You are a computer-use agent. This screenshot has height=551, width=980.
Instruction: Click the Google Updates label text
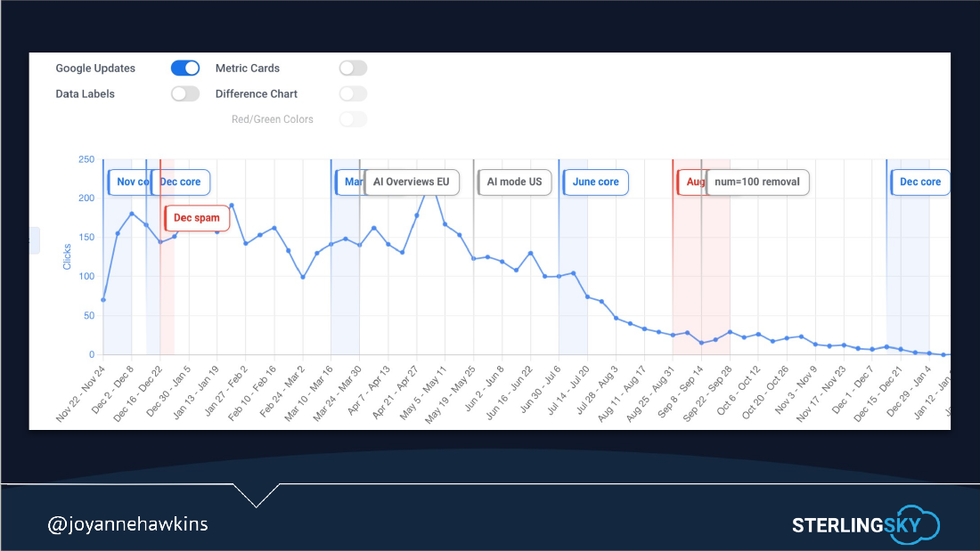pyautogui.click(x=95, y=68)
